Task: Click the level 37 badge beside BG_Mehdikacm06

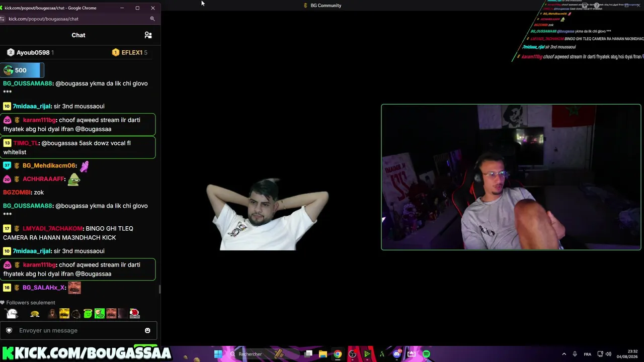Action: [7, 165]
